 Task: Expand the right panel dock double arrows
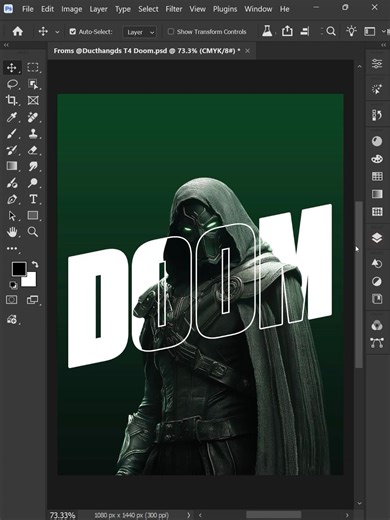pyautogui.click(x=383, y=45)
